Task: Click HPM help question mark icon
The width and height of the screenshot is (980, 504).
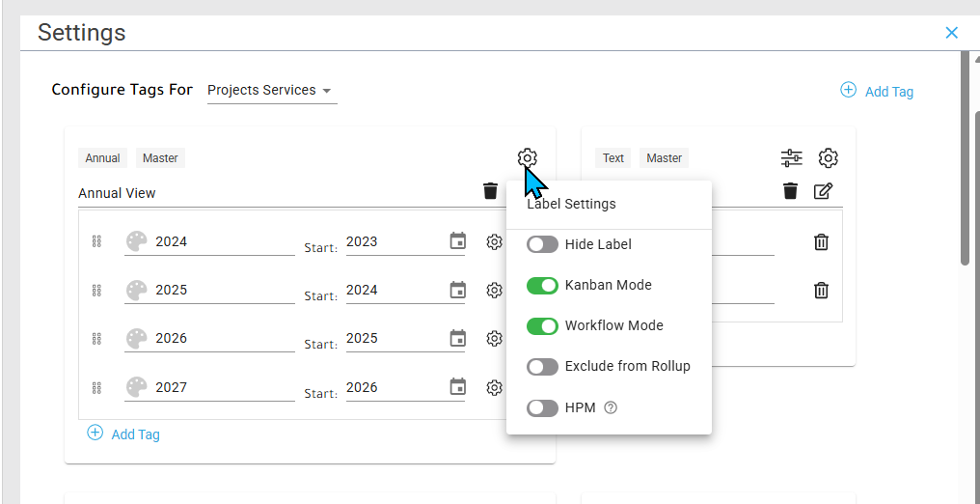Action: tap(612, 407)
